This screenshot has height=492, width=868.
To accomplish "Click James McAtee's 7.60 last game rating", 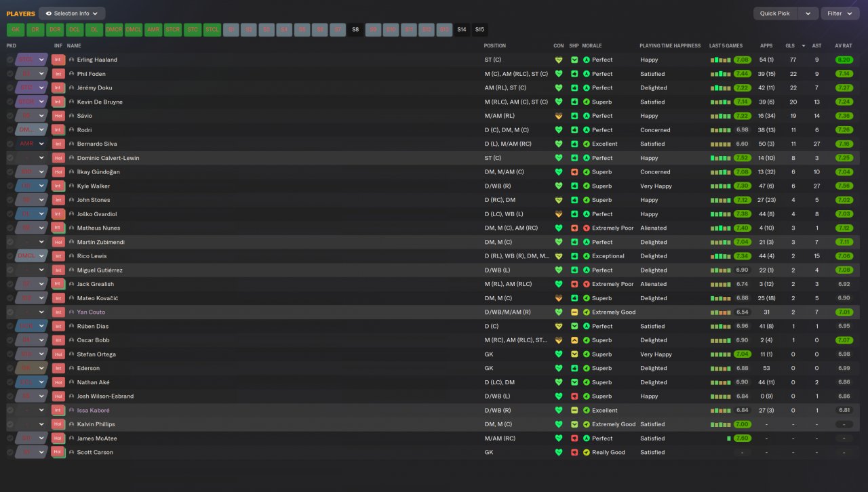I will (x=743, y=438).
